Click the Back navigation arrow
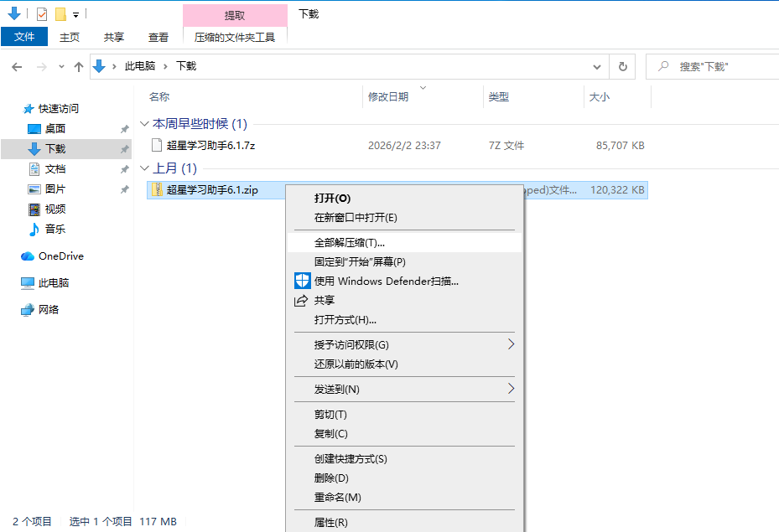The image size is (779, 532). (x=18, y=66)
